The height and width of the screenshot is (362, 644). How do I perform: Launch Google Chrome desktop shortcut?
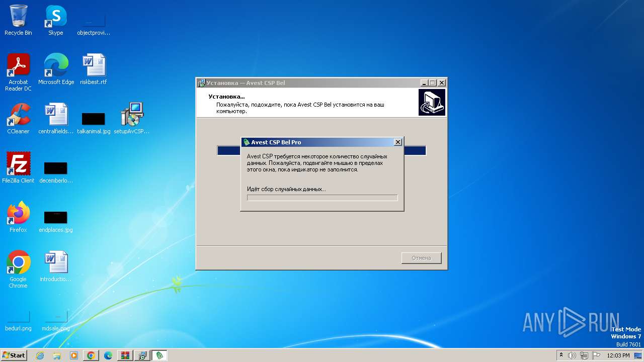[18, 269]
